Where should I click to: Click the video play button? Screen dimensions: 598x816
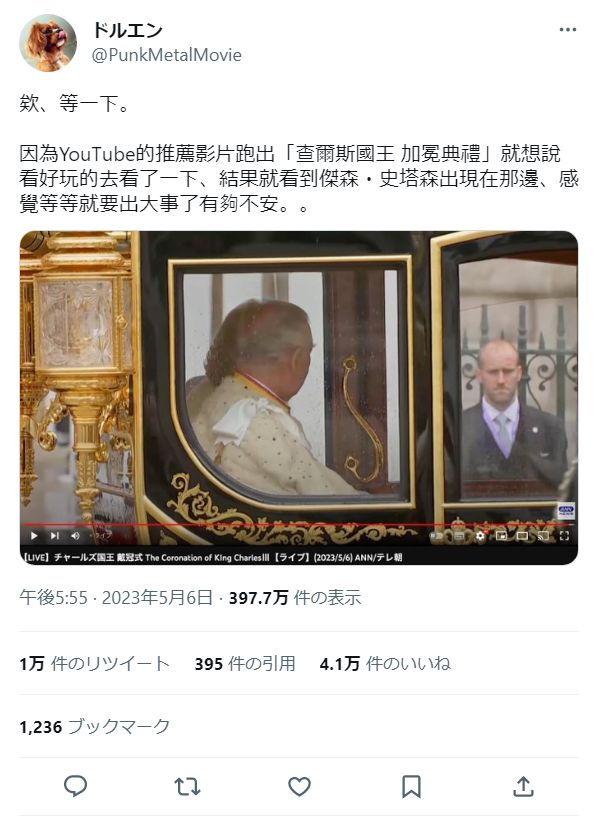pos(34,536)
